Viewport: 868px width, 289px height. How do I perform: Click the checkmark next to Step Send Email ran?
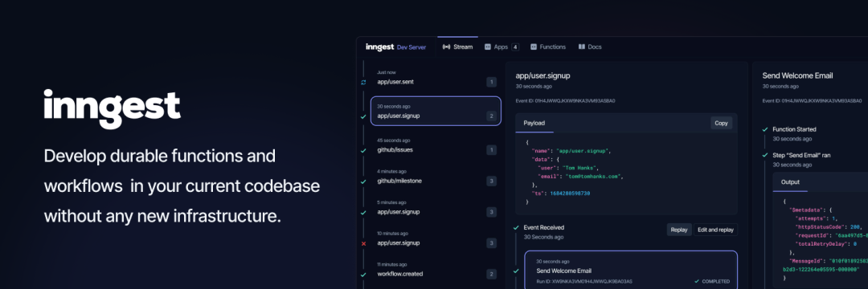(x=766, y=155)
